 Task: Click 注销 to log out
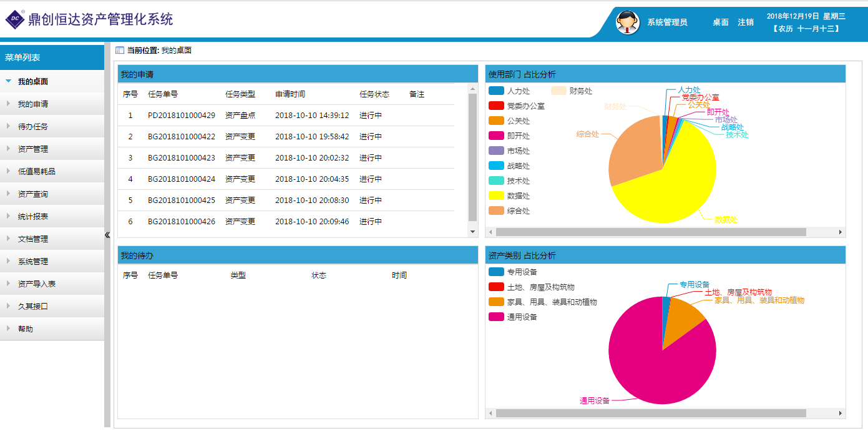pyautogui.click(x=746, y=22)
